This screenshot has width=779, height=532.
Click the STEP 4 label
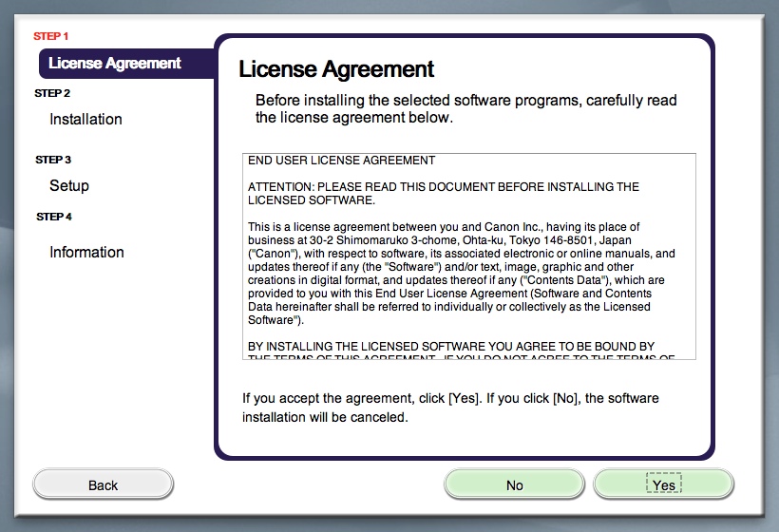53,217
